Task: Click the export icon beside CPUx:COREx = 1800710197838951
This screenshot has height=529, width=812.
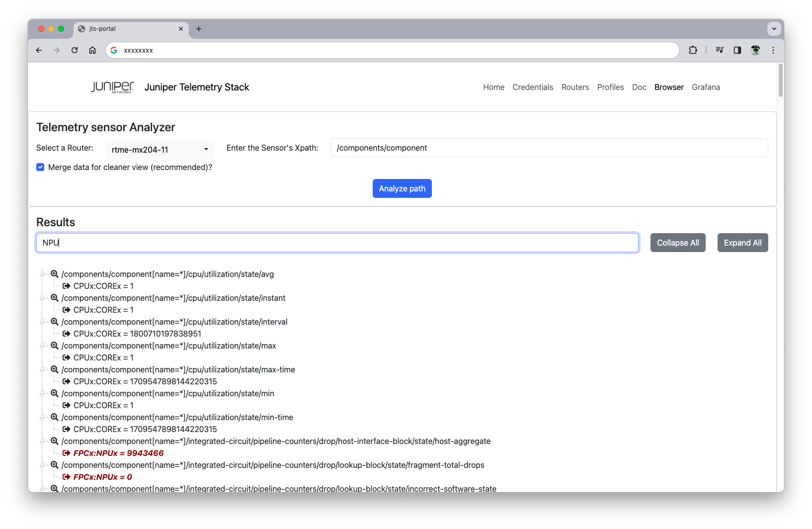Action: tap(67, 334)
